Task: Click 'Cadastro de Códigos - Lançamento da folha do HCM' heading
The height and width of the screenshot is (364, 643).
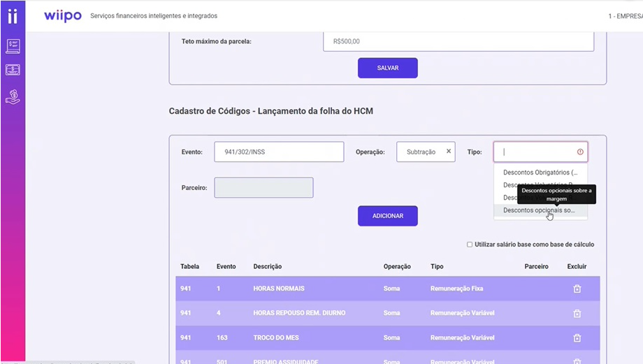Action: (271, 111)
